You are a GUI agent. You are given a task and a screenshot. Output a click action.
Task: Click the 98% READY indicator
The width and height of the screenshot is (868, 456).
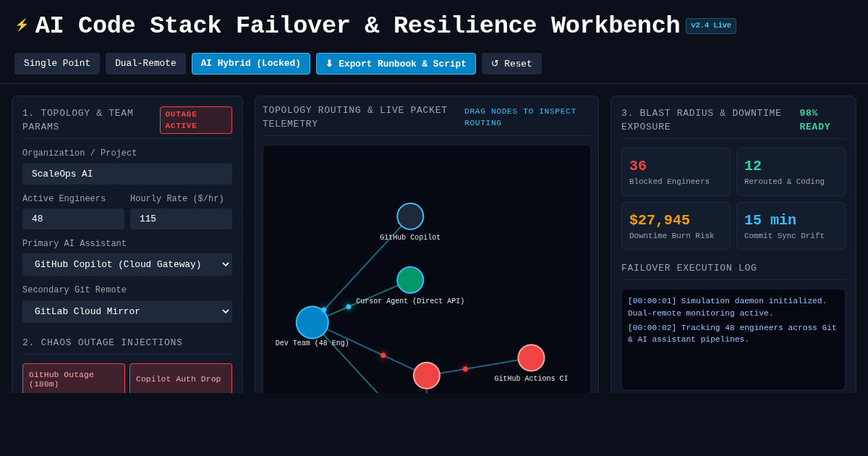coord(815,120)
